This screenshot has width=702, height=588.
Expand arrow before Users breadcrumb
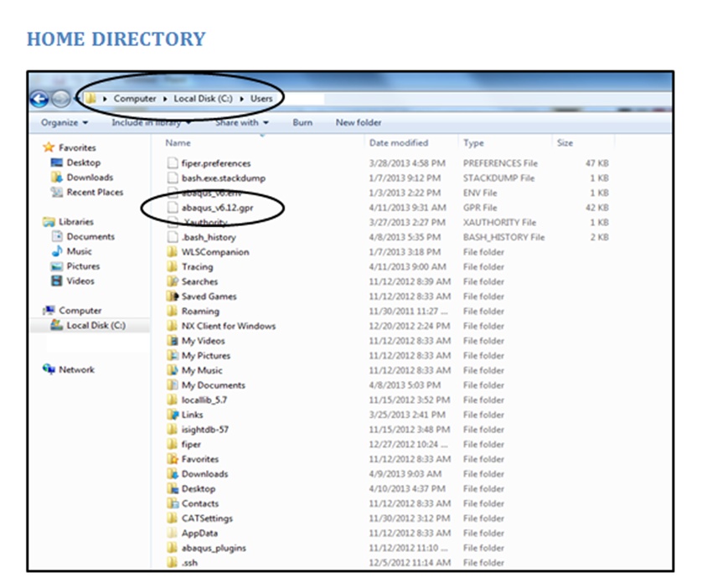pyautogui.click(x=242, y=99)
